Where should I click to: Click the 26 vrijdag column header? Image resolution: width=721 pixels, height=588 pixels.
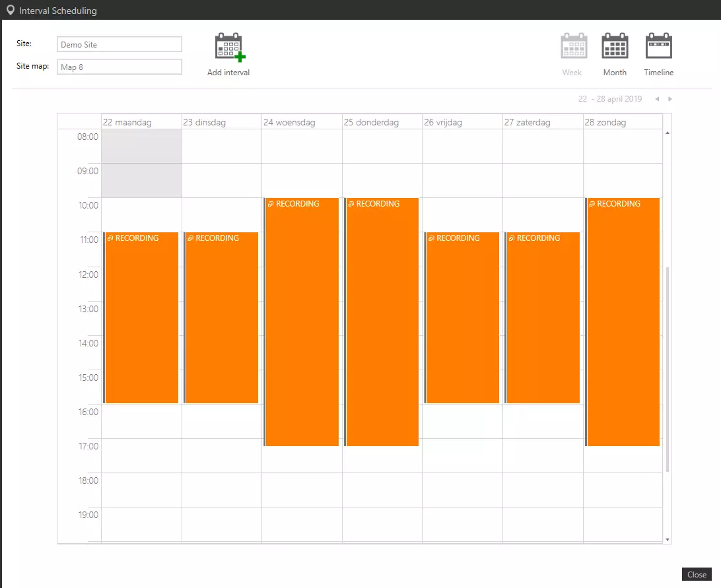[x=463, y=122]
